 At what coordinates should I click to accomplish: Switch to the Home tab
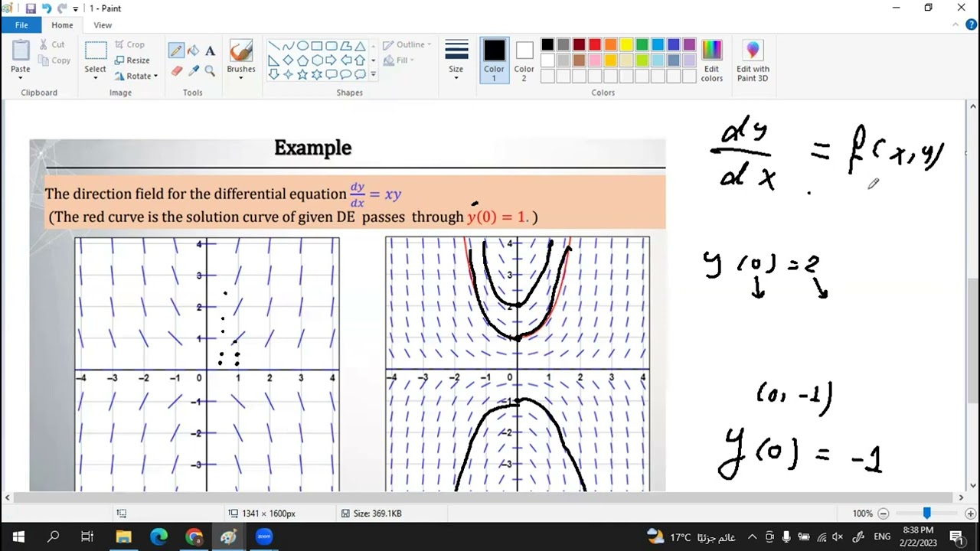(x=62, y=25)
